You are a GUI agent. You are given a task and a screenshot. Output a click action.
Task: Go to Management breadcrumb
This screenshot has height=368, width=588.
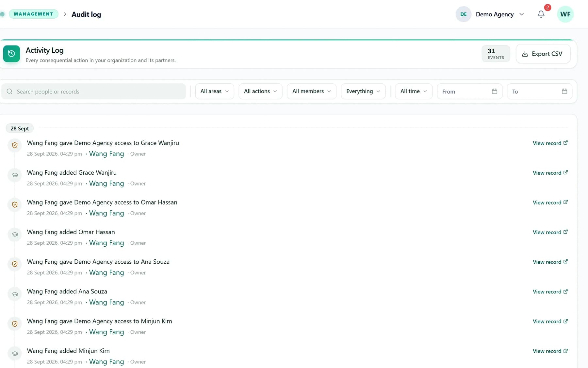[x=33, y=14]
